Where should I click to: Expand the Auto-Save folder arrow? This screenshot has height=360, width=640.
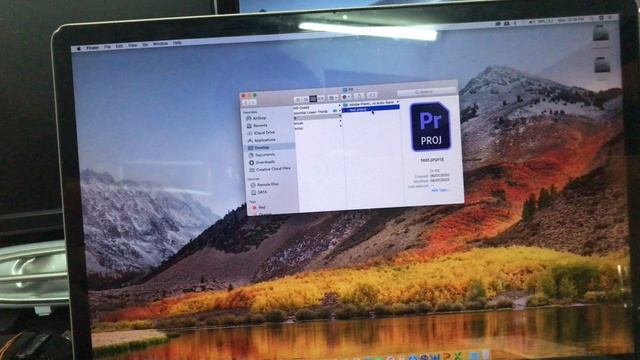(x=397, y=102)
